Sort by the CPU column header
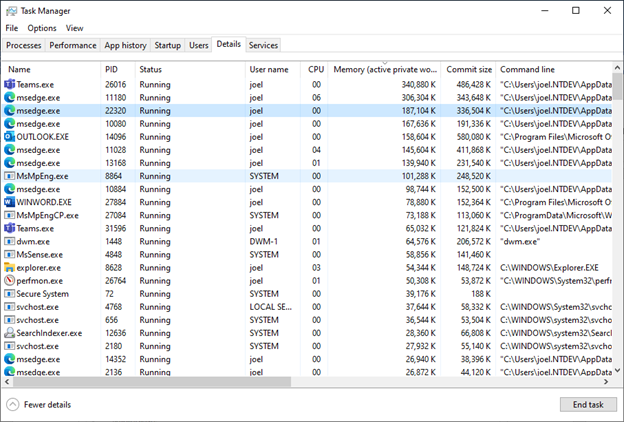 [x=314, y=69]
